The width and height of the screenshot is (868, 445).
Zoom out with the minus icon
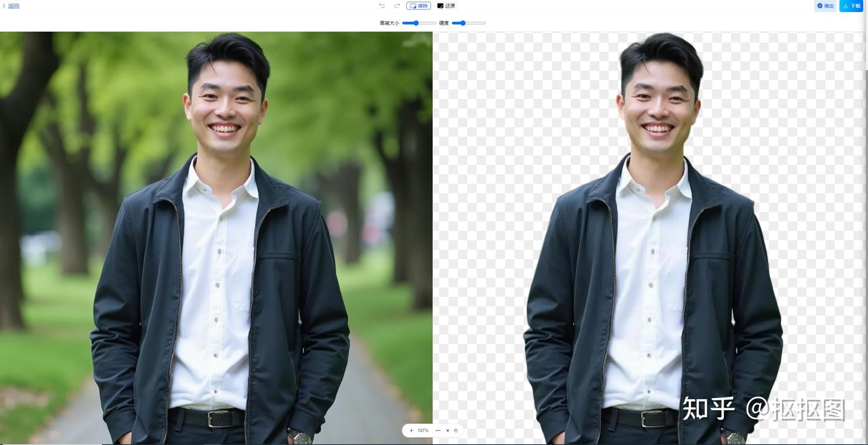pyautogui.click(x=438, y=431)
